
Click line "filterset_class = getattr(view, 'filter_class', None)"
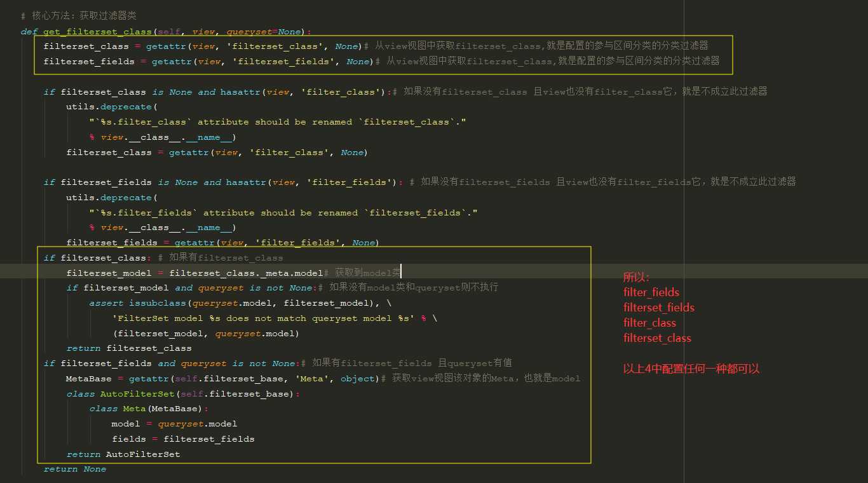click(217, 153)
